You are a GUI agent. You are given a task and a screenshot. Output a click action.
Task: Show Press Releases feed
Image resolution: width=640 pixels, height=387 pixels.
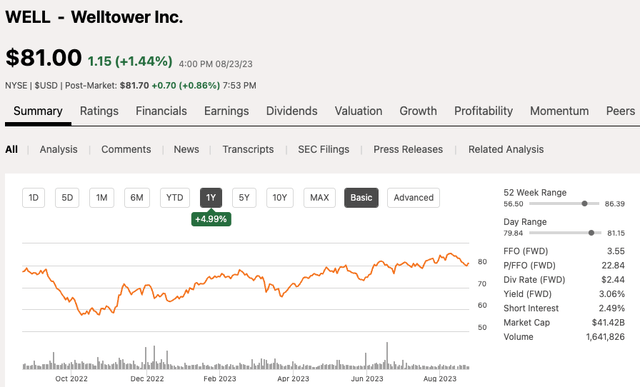408,149
